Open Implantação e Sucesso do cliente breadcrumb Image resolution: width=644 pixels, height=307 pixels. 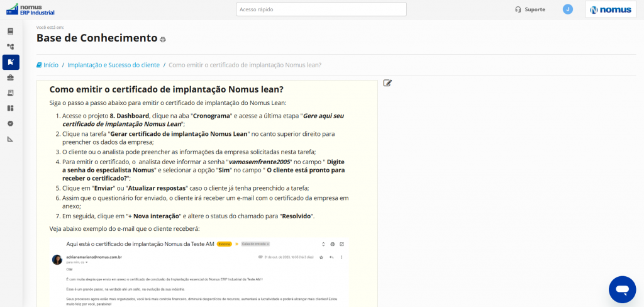(113, 65)
